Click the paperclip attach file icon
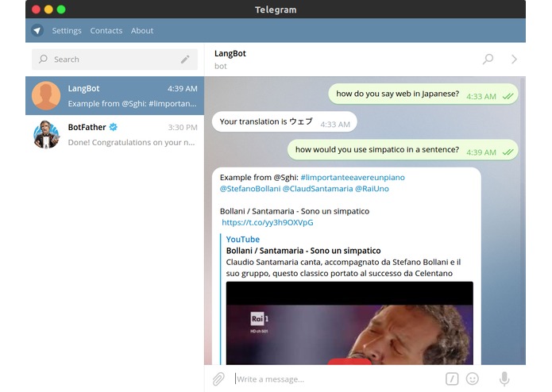Screen dimensions: 552x392 [218, 379]
